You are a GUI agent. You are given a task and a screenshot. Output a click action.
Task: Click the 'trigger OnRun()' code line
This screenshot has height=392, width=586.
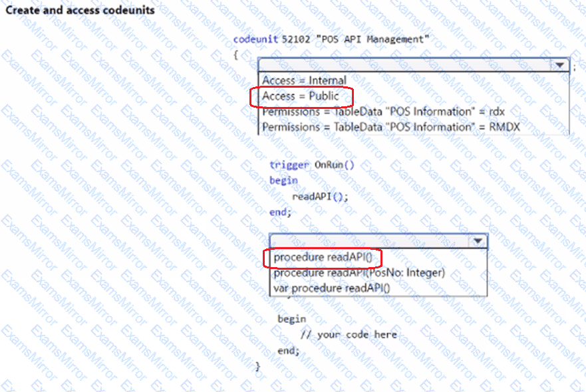(x=312, y=165)
